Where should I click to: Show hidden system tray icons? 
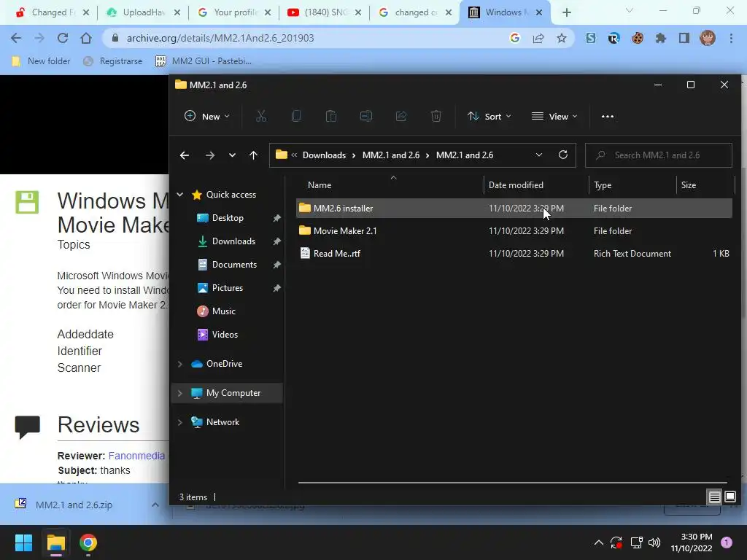tap(599, 542)
